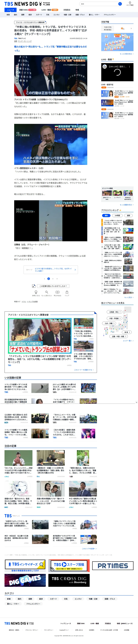This screenshot has width=138, height=644.
Task: Go to page 3 of the article
Action: point(53,279)
